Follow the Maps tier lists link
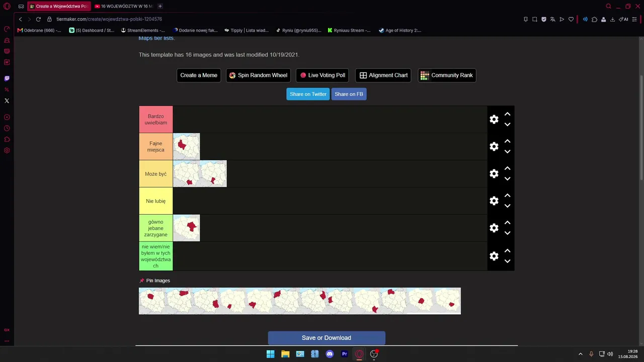 click(x=156, y=38)
